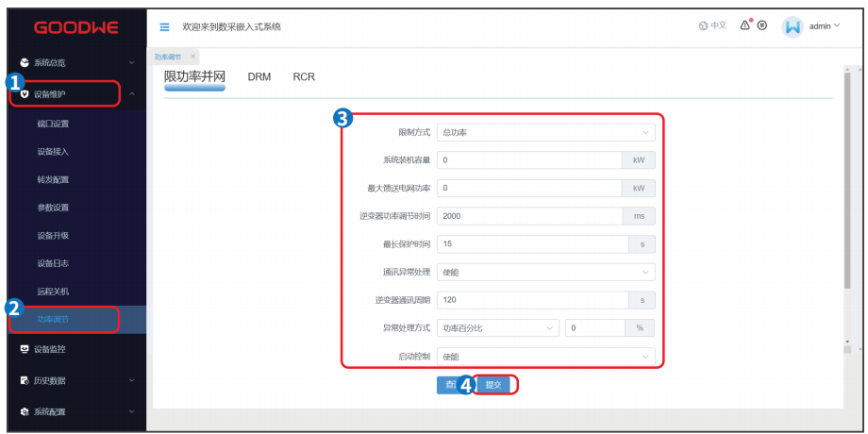Open the message list icon beside alerts
Screen dimensions: 868x434
762,25
